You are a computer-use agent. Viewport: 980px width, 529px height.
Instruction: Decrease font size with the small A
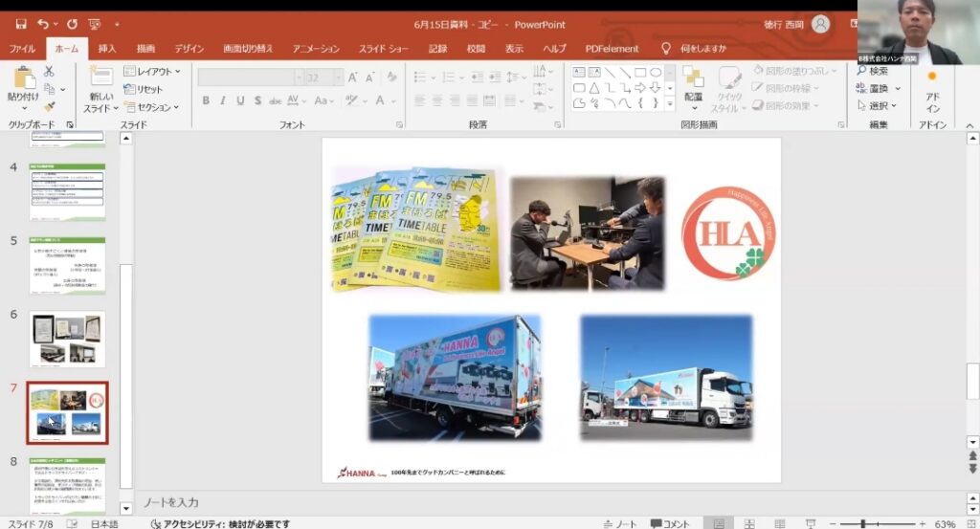coord(370,77)
